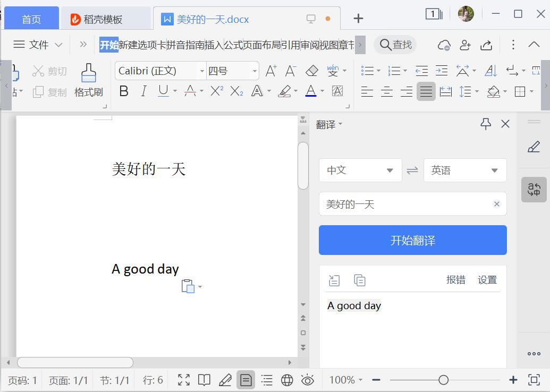Pin the translation panel
550x392 pixels.
pos(486,124)
